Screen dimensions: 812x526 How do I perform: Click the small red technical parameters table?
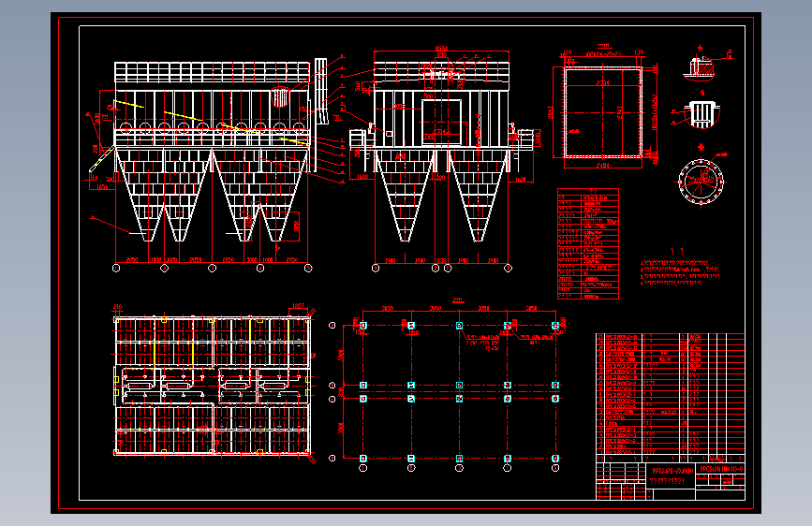588,244
